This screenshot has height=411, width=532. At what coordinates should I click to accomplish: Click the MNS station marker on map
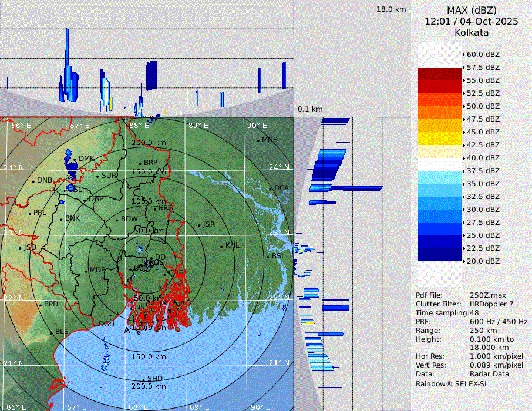[258, 140]
